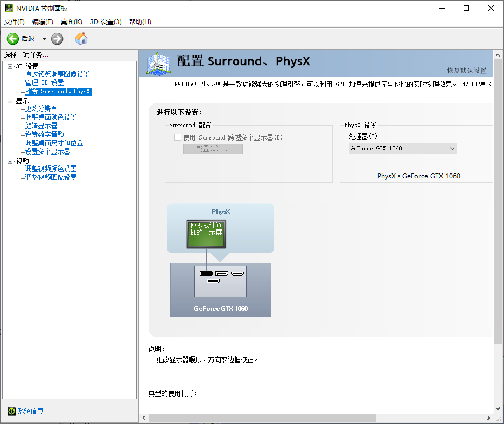Click the 3D 设置 category label
This screenshot has width=504, height=424.
[27, 66]
